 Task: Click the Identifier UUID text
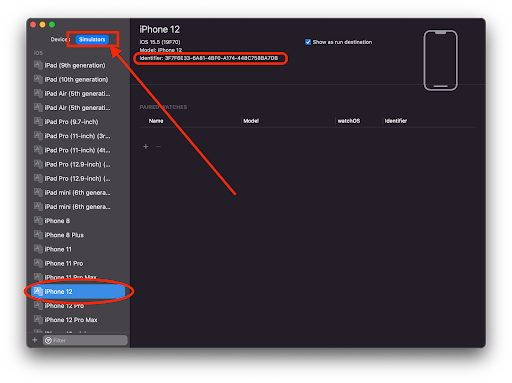pyautogui.click(x=221, y=58)
